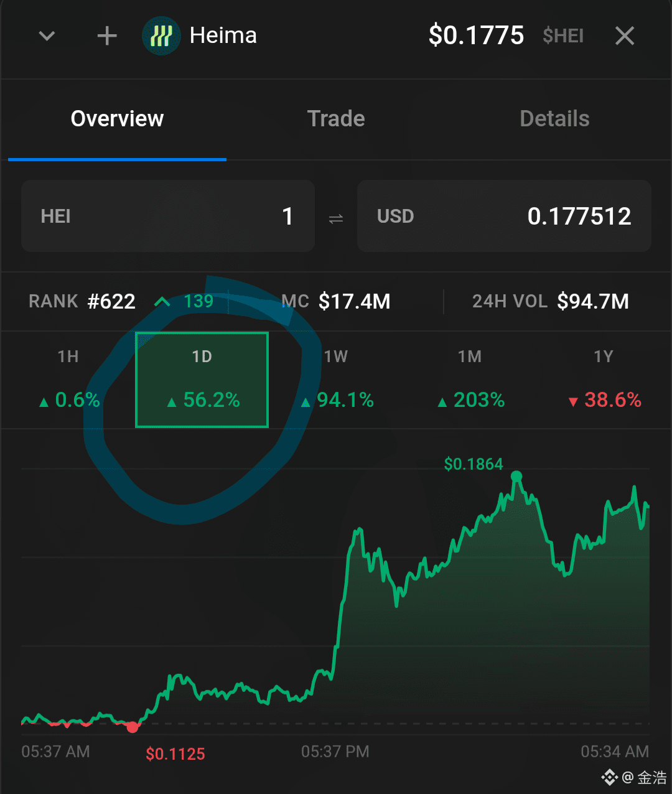Select the 1D timeframe
Screen dimensions: 672x794
[202, 380]
